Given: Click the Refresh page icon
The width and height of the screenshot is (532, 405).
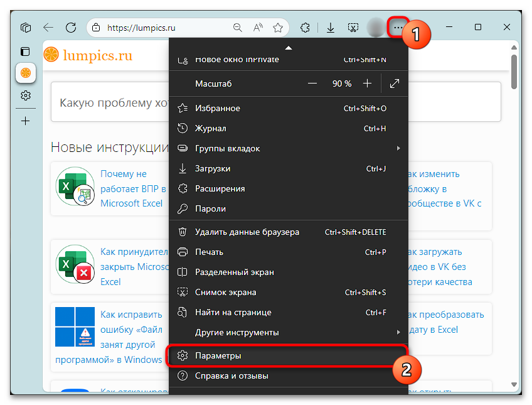Looking at the screenshot, I should point(71,28).
